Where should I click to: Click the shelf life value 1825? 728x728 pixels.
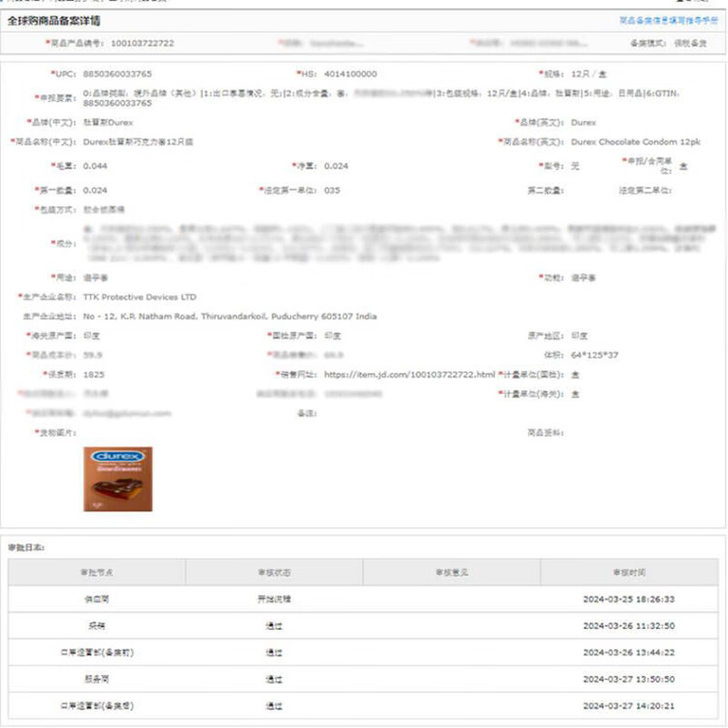point(93,374)
